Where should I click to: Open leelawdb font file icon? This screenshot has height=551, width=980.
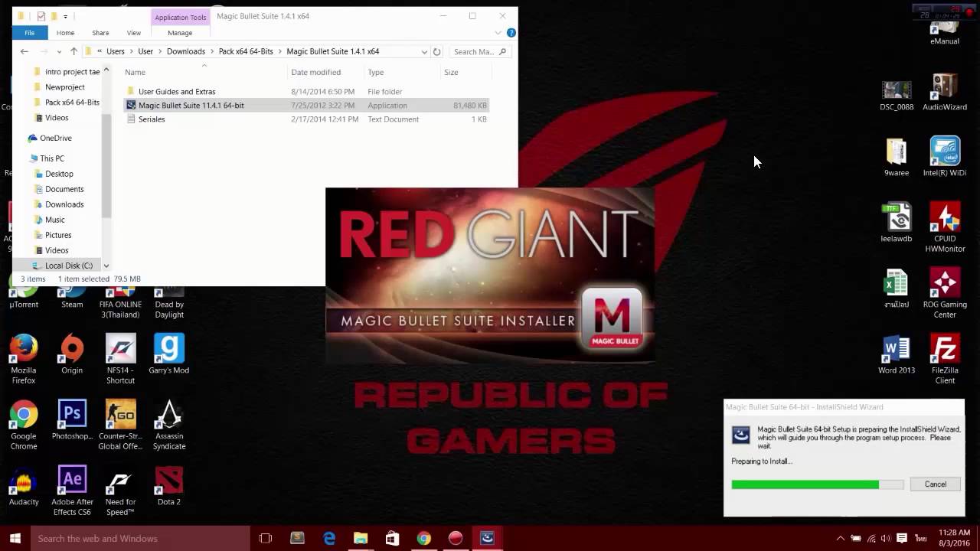click(x=897, y=223)
